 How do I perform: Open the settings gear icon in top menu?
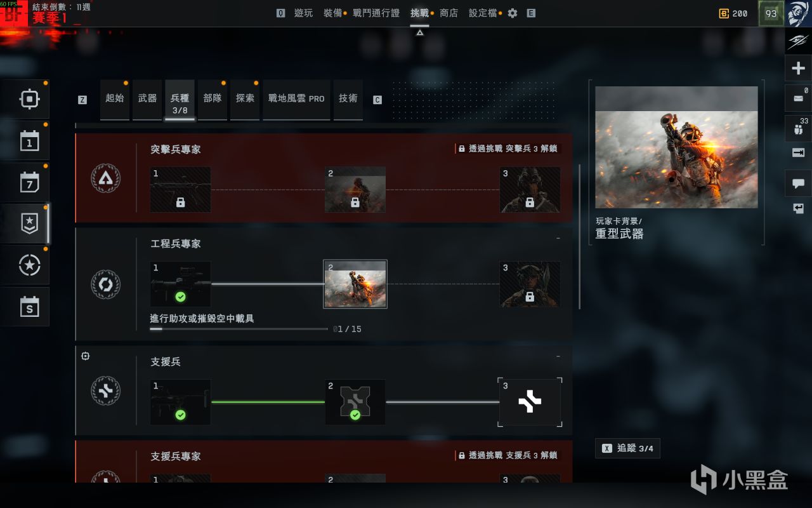coord(513,13)
